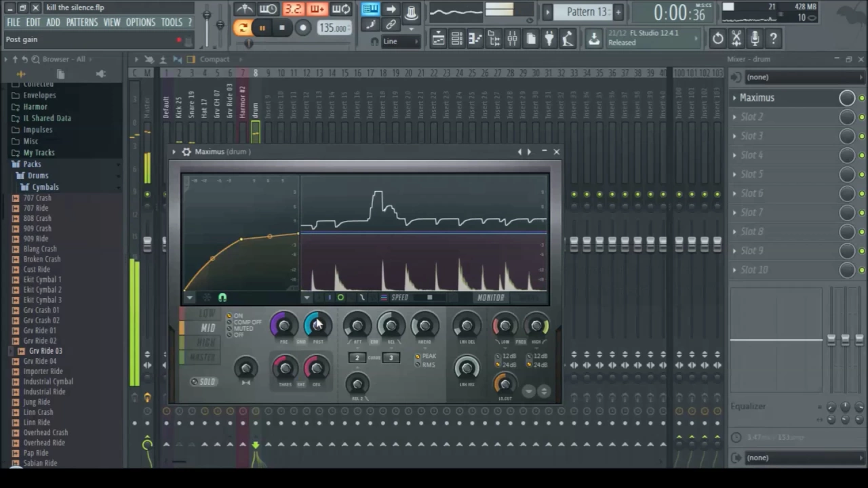868x488 pixels.
Task: Click the POST gain knob
Action: click(317, 326)
